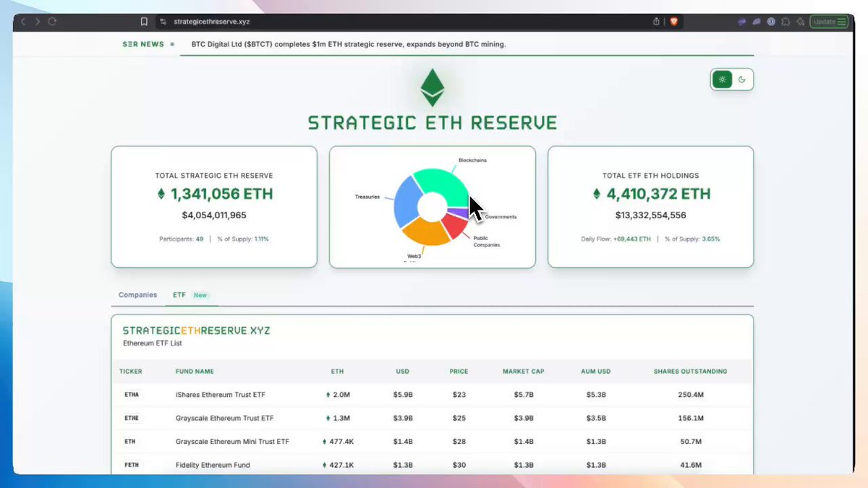Open the Update browser menu button
868x488 pixels.
tap(828, 22)
